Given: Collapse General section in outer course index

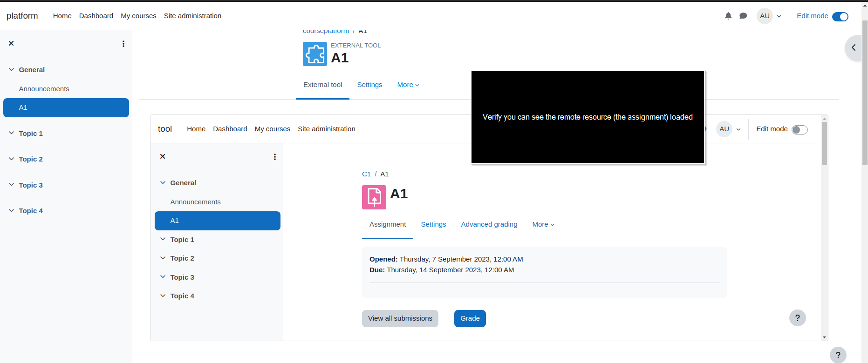Looking at the screenshot, I should [x=12, y=70].
